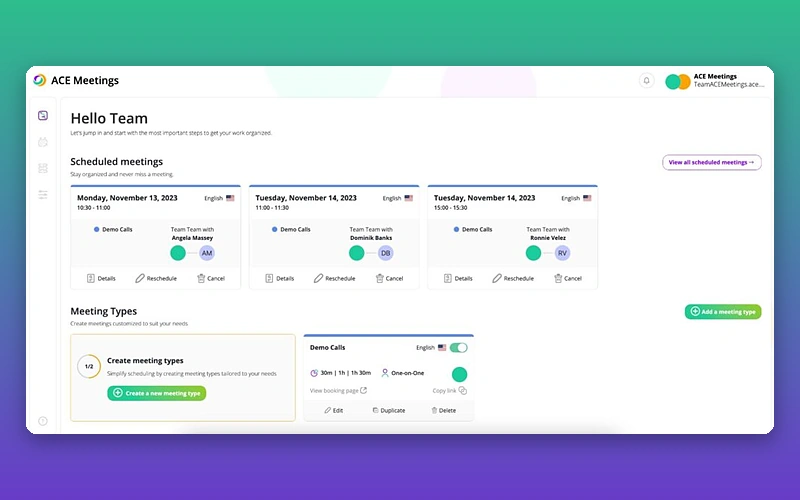Click 30m | 1h | 1h 30m duration text
The width and height of the screenshot is (800, 500).
click(345, 373)
